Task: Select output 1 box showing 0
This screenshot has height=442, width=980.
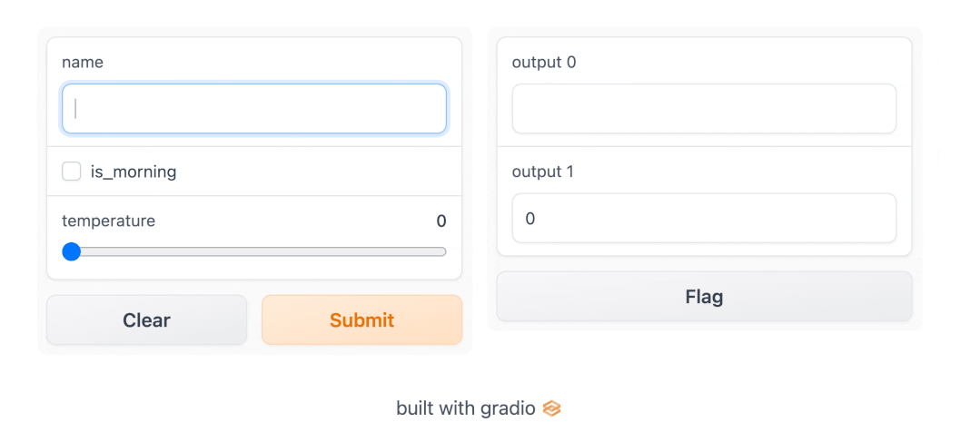Action: tap(705, 218)
